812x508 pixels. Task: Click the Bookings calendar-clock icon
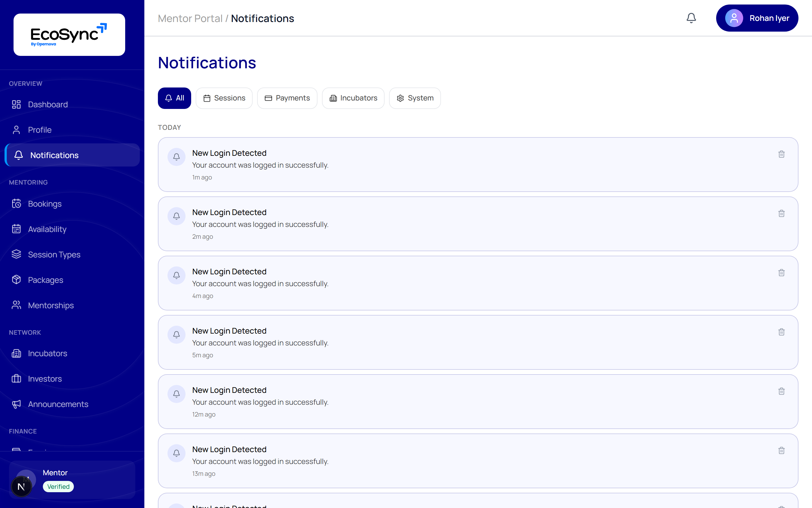tap(16, 203)
